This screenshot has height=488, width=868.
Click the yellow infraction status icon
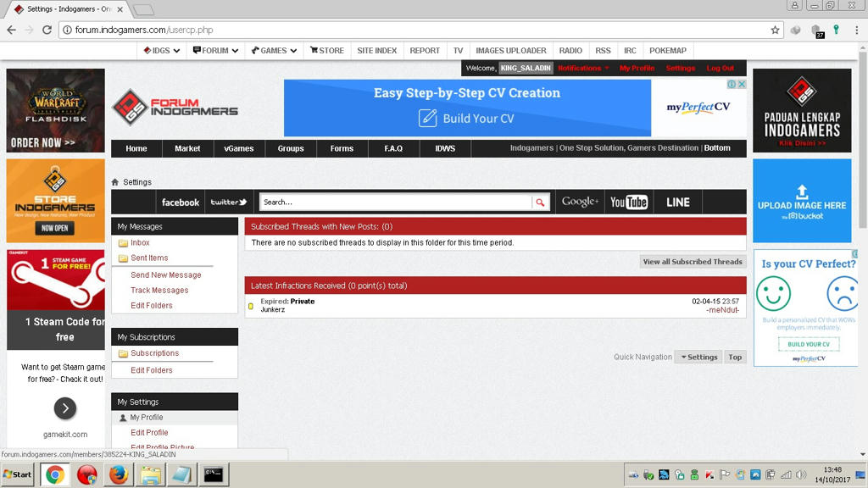click(x=251, y=306)
